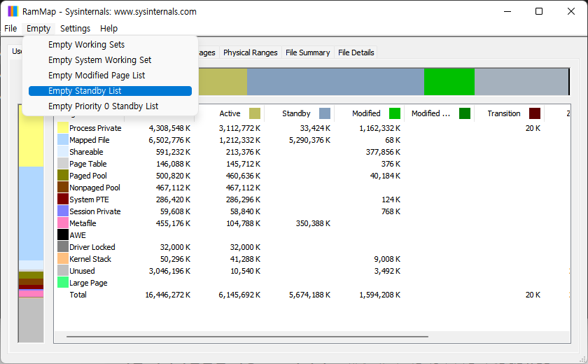The height and width of the screenshot is (364, 588).
Task: Select the Process Private row label
Action: tap(95, 128)
